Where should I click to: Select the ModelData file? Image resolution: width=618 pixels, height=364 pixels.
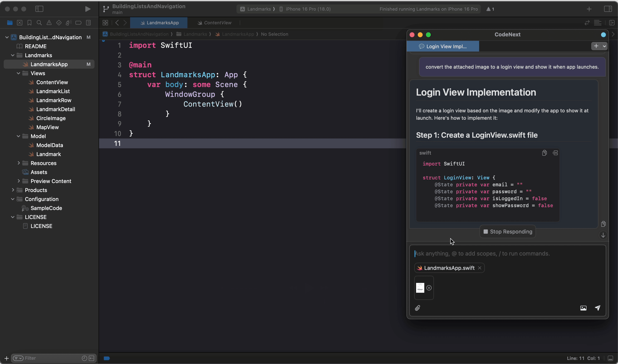click(49, 145)
